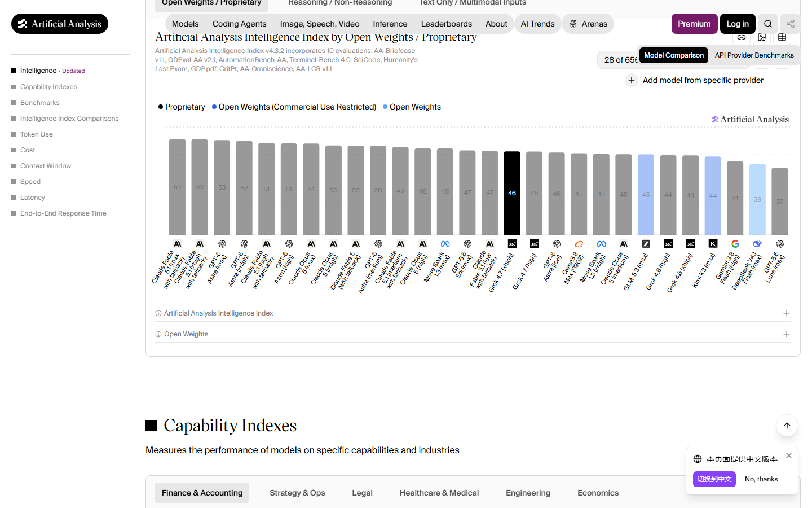
Task: Click the DeepSeek whale logo under DeepSeek V4.1 Flash
Action: pyautogui.click(x=757, y=244)
